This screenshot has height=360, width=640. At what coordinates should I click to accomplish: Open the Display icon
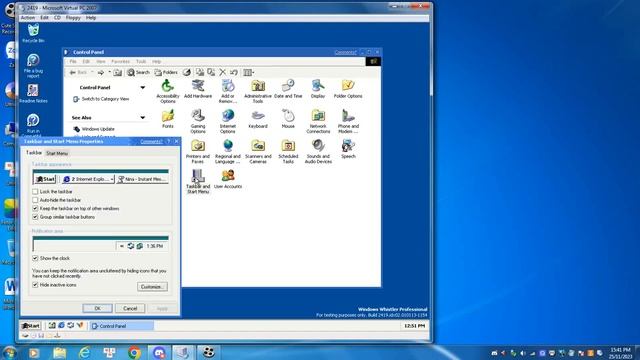point(318,89)
